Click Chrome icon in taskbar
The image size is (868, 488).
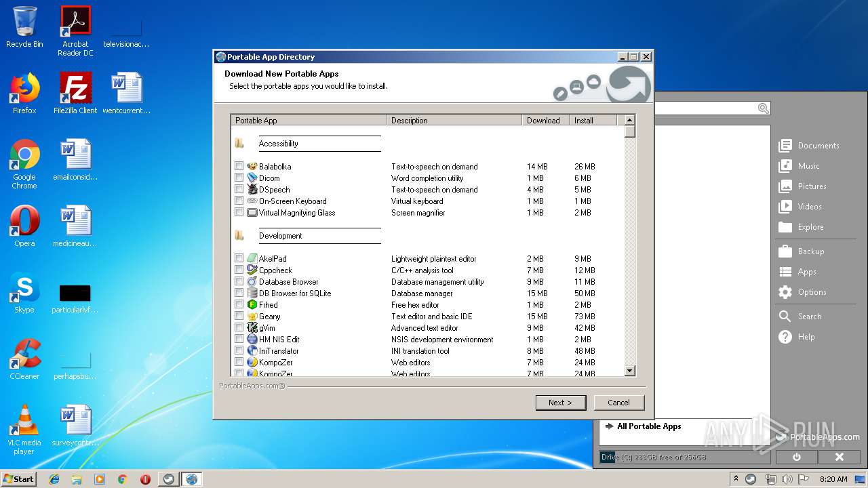pyautogui.click(x=122, y=479)
